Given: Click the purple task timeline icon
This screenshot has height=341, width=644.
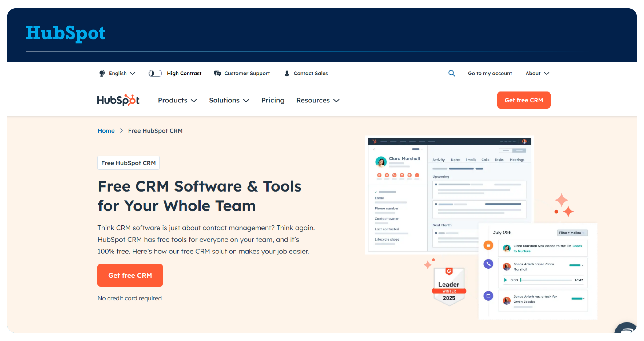Looking at the screenshot, I should [x=488, y=296].
